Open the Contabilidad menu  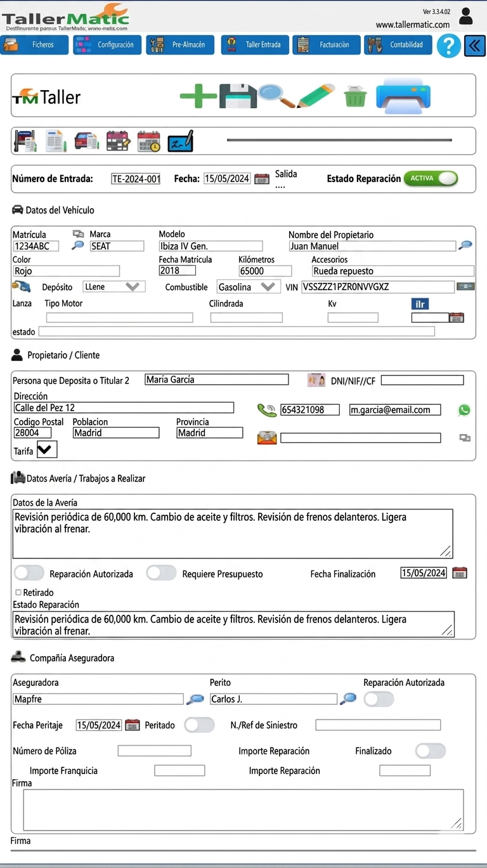click(x=398, y=45)
